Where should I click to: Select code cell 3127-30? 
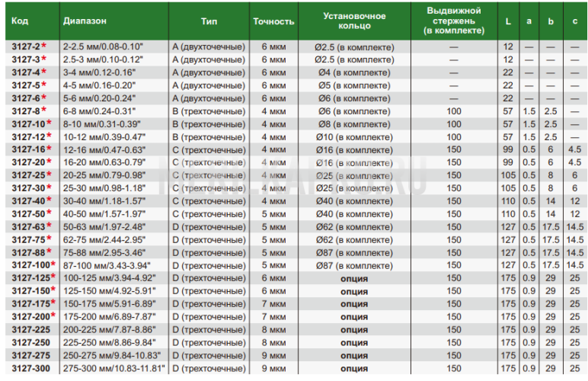(x=31, y=188)
